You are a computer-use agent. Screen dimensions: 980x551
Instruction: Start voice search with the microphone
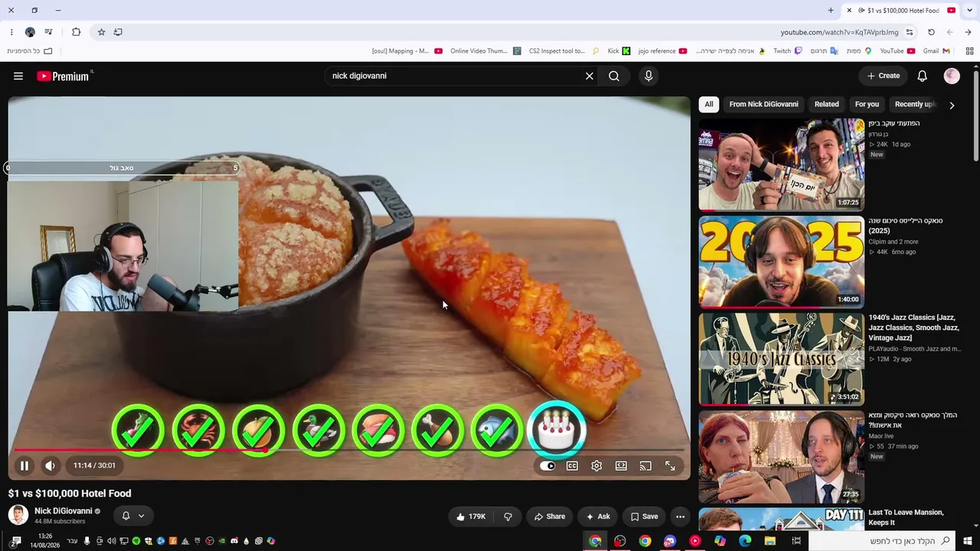click(x=648, y=76)
